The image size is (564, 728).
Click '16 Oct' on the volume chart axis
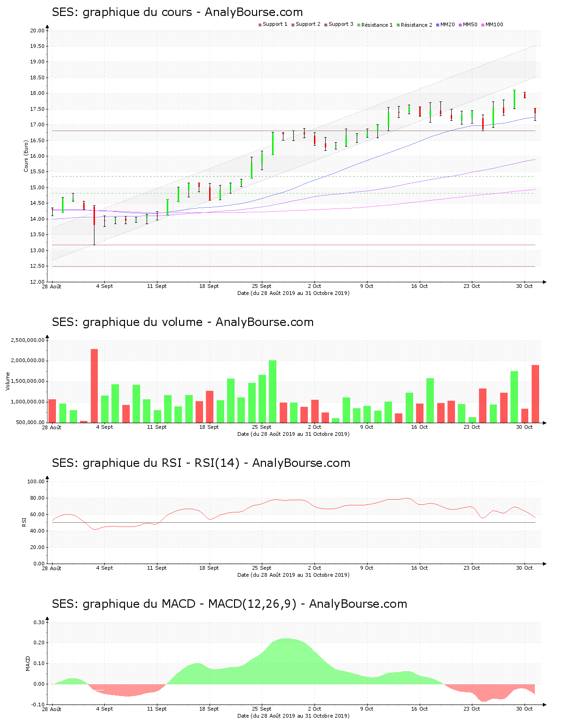tap(419, 427)
